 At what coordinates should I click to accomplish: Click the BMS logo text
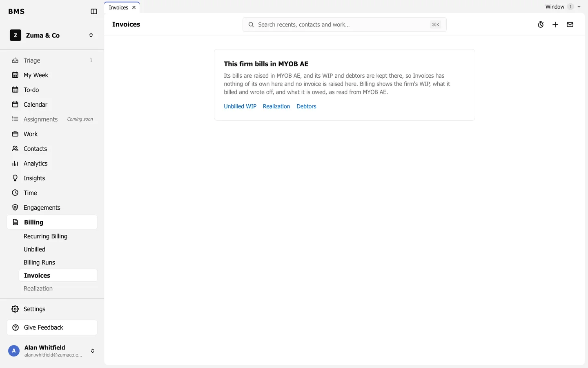16,11
